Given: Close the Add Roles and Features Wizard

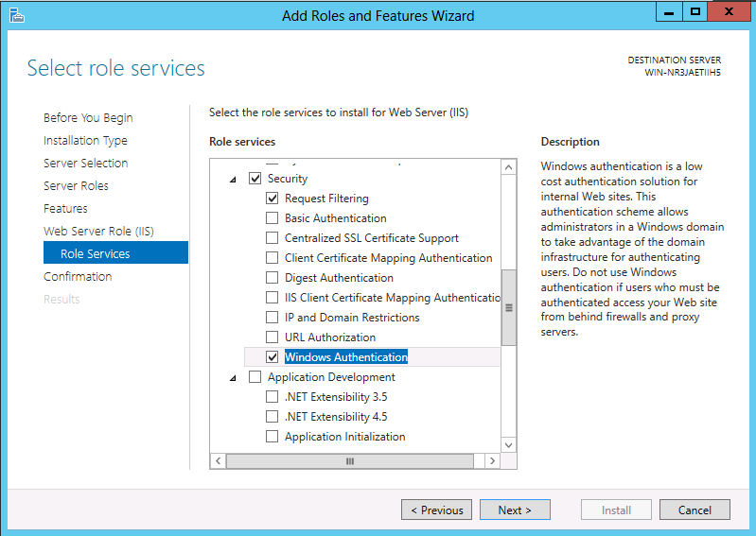Looking at the screenshot, I should click(729, 12).
